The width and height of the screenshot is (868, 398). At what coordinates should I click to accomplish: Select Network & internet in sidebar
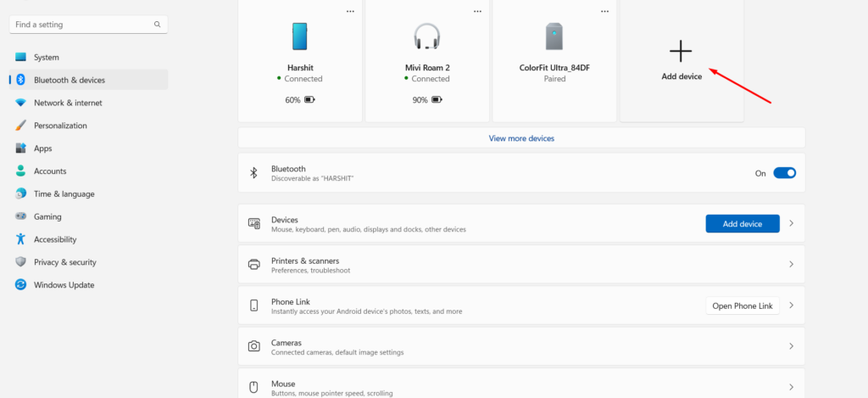(68, 103)
